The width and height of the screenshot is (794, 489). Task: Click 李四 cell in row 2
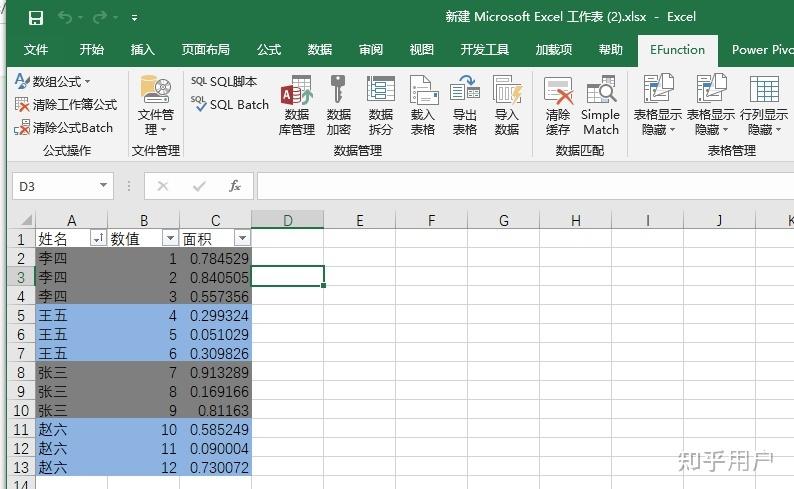(71, 258)
